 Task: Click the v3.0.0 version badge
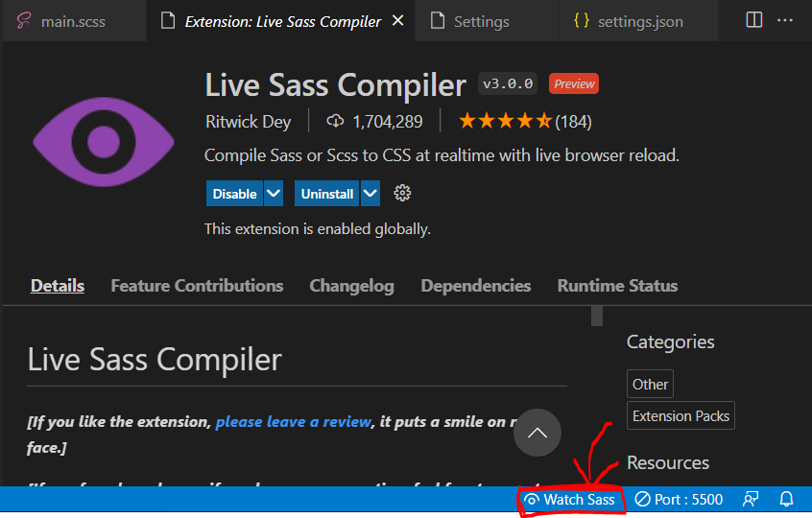(x=508, y=83)
